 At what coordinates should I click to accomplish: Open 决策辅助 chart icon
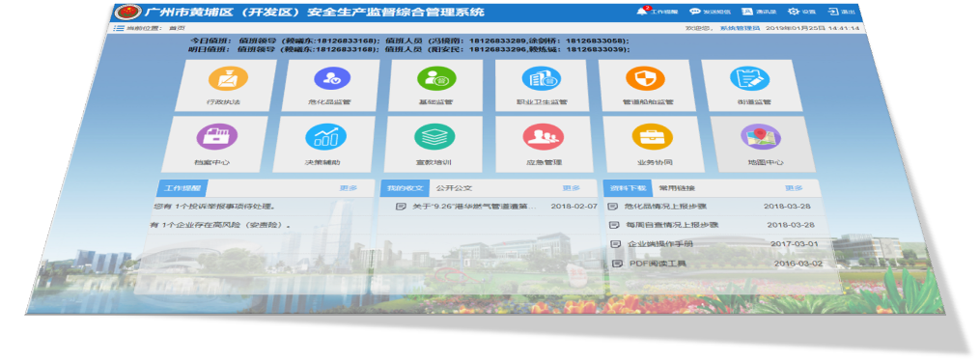click(325, 137)
